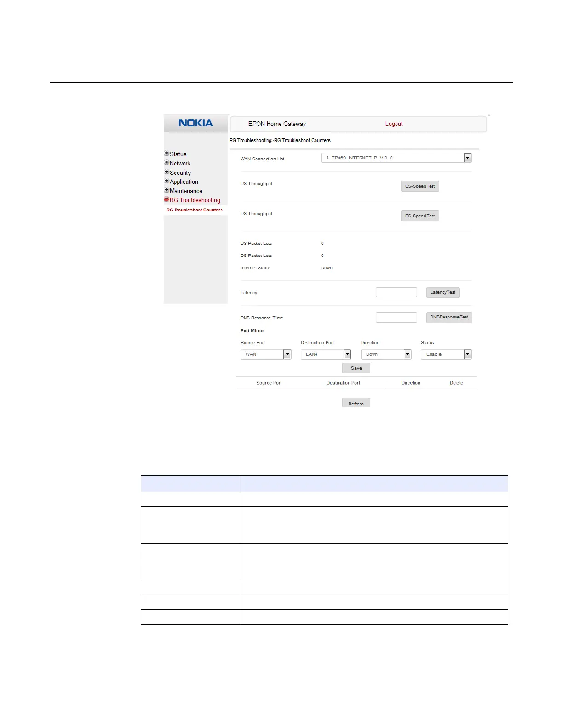This screenshot has height=728, width=563.
Task: Collapse the RG Troubleshooting minus icon
Action: (167, 199)
